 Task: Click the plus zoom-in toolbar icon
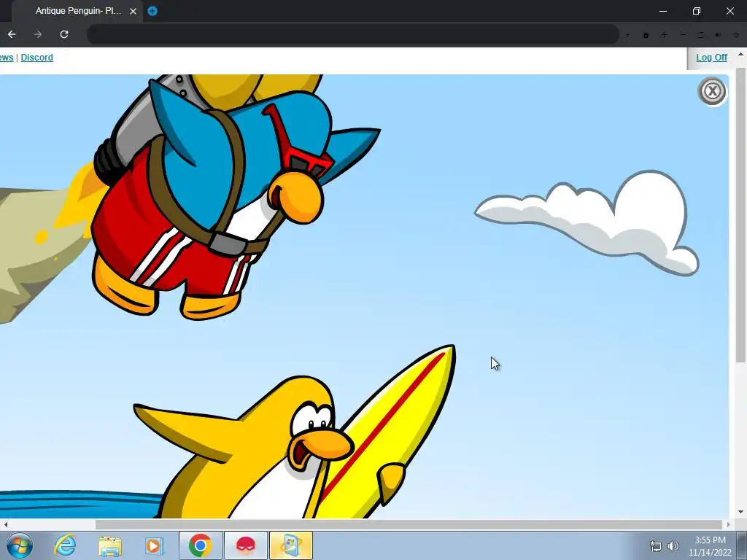pyautogui.click(x=664, y=35)
